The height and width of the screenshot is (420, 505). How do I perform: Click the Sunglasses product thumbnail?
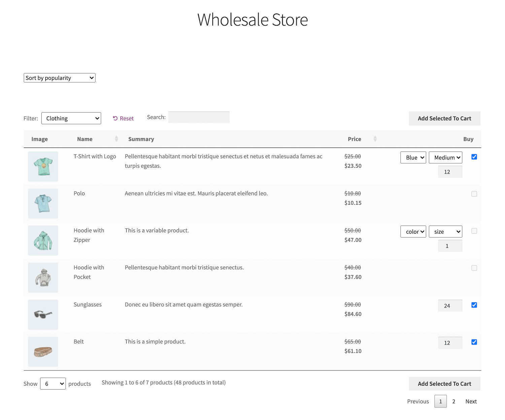pos(43,315)
